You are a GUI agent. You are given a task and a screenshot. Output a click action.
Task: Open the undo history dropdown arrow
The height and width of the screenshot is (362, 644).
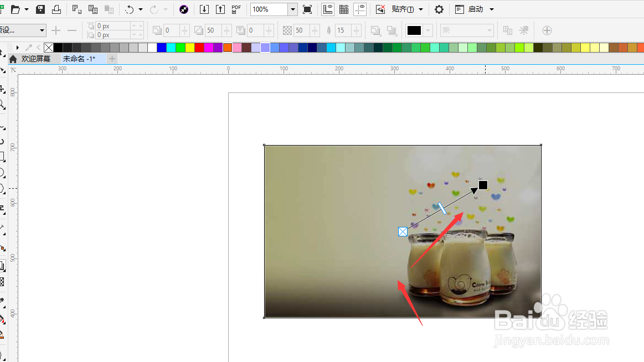click(141, 9)
